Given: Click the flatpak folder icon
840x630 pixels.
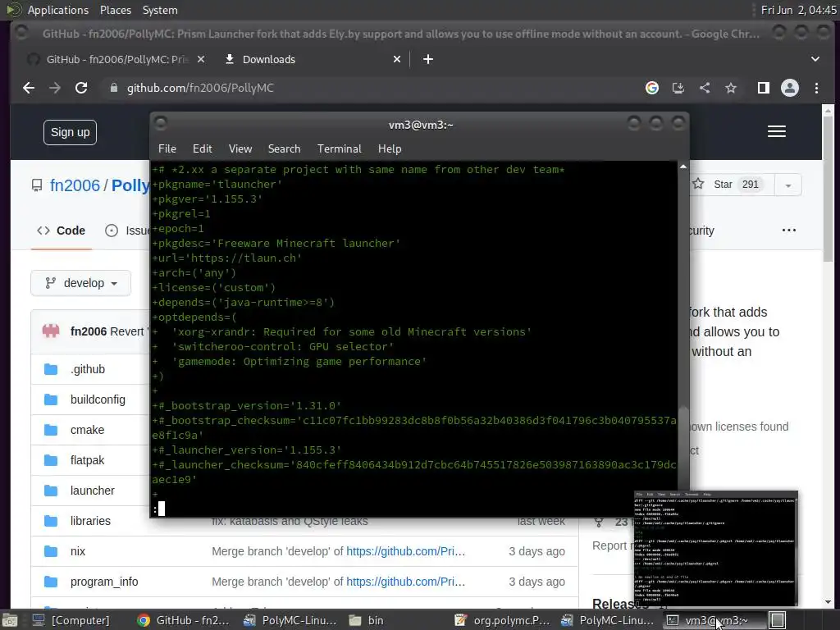Looking at the screenshot, I should (51, 460).
